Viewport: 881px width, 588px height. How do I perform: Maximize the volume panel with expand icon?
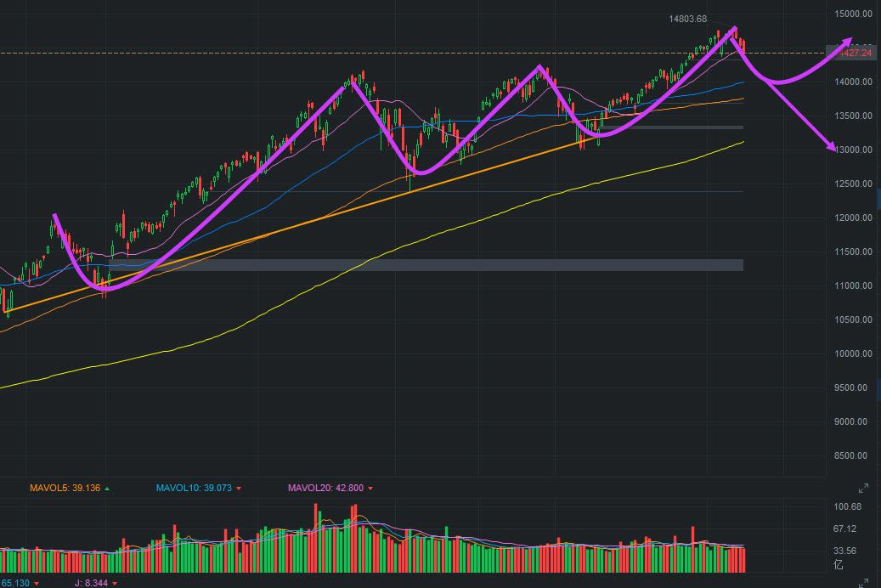[863, 489]
